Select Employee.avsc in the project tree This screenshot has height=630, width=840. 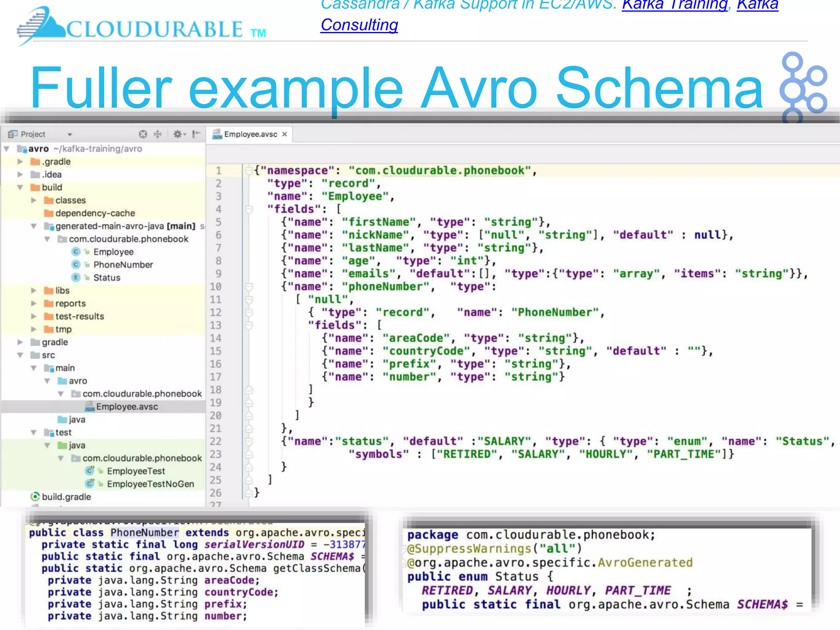[x=127, y=406]
